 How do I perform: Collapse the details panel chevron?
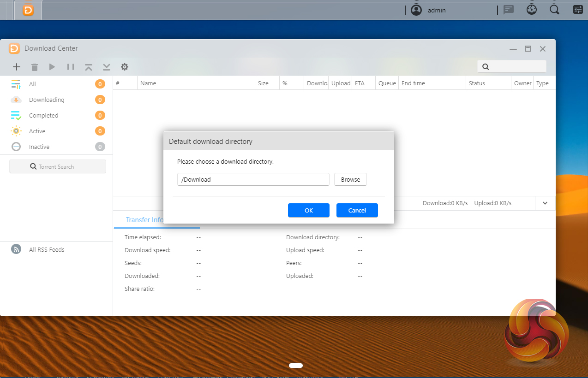tap(545, 203)
